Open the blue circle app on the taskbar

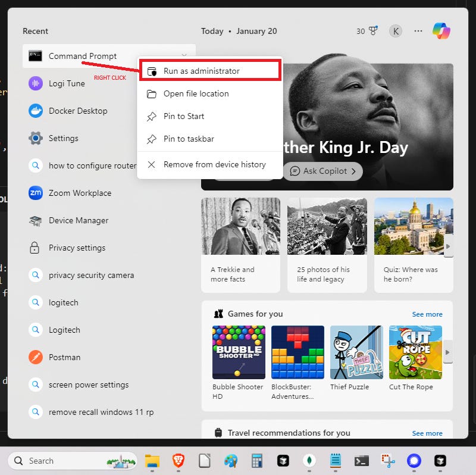pos(414,461)
